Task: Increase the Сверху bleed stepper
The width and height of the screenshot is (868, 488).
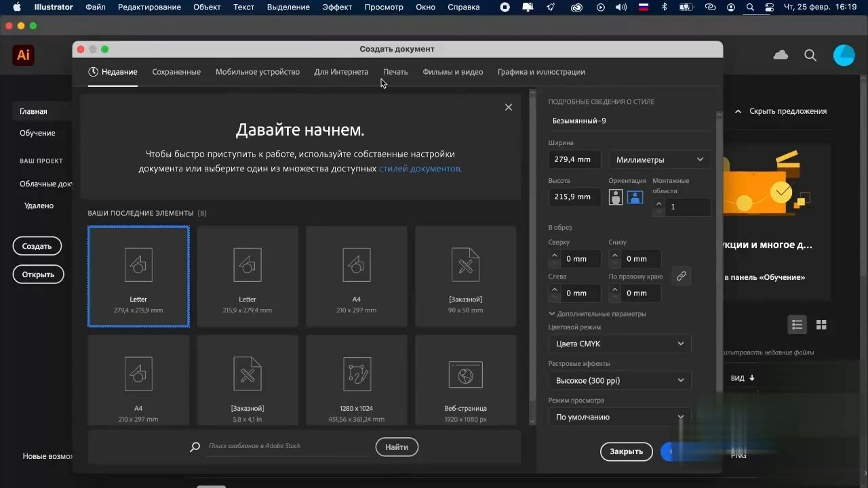Action: click(x=555, y=255)
